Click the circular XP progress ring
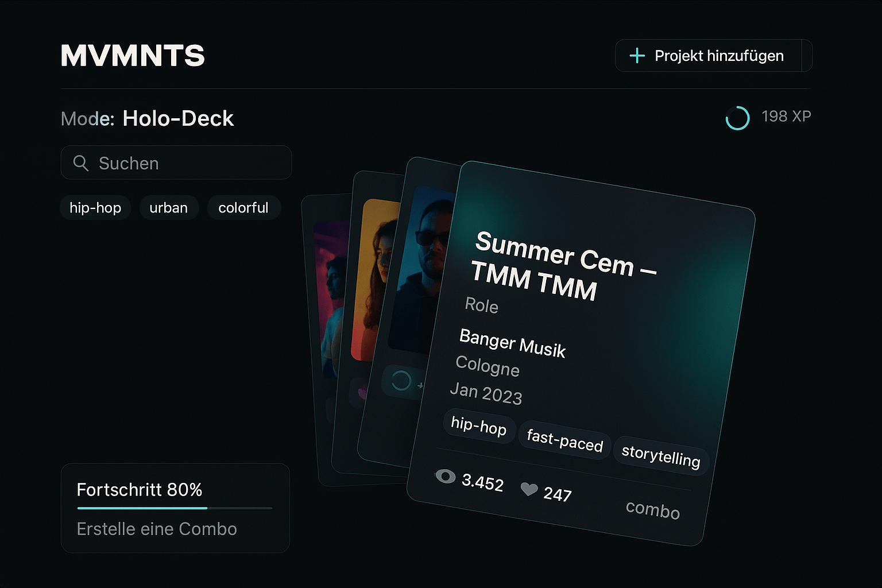Image resolution: width=882 pixels, height=588 pixels. pyautogui.click(x=737, y=118)
